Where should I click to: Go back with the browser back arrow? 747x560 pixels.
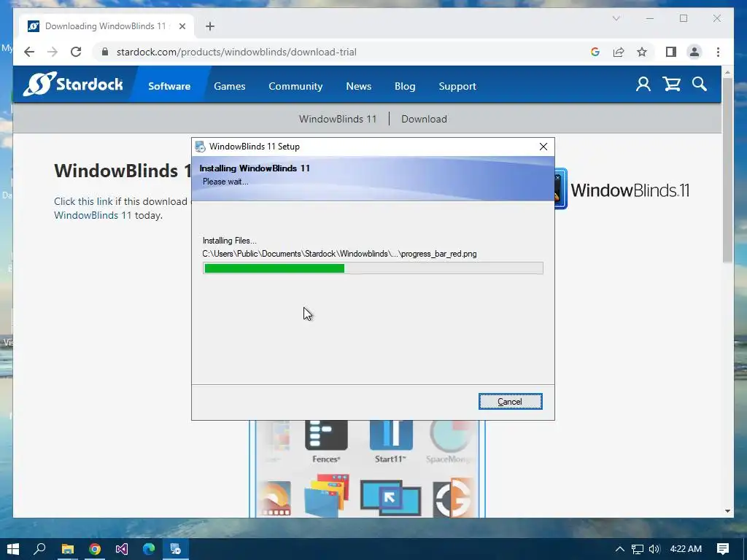pyautogui.click(x=29, y=52)
